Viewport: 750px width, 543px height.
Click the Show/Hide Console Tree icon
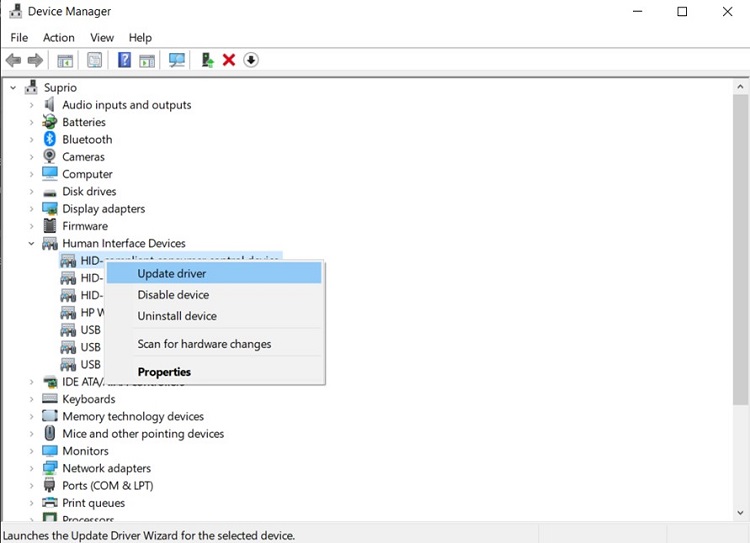[x=65, y=60]
